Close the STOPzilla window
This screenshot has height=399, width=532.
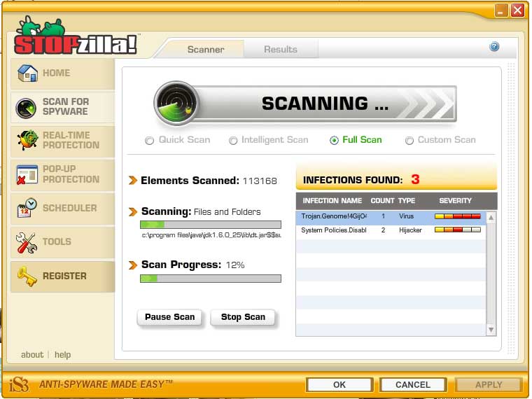click(518, 10)
